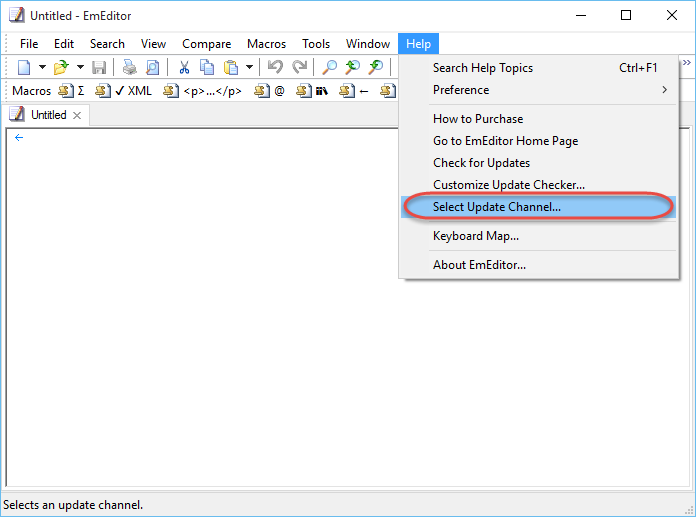Open the File menu
This screenshot has height=517, width=696.
coord(29,44)
